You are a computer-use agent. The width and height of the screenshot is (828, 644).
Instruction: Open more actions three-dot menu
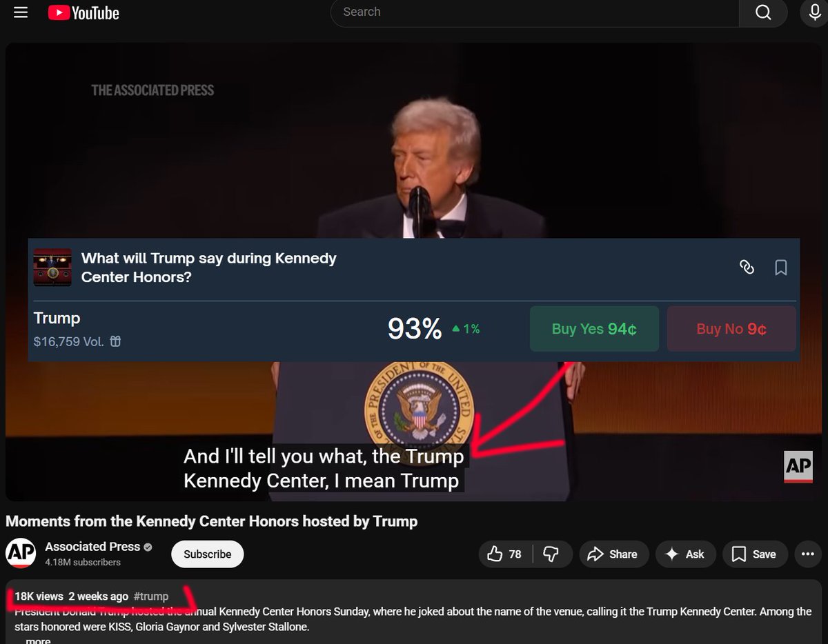coord(807,554)
